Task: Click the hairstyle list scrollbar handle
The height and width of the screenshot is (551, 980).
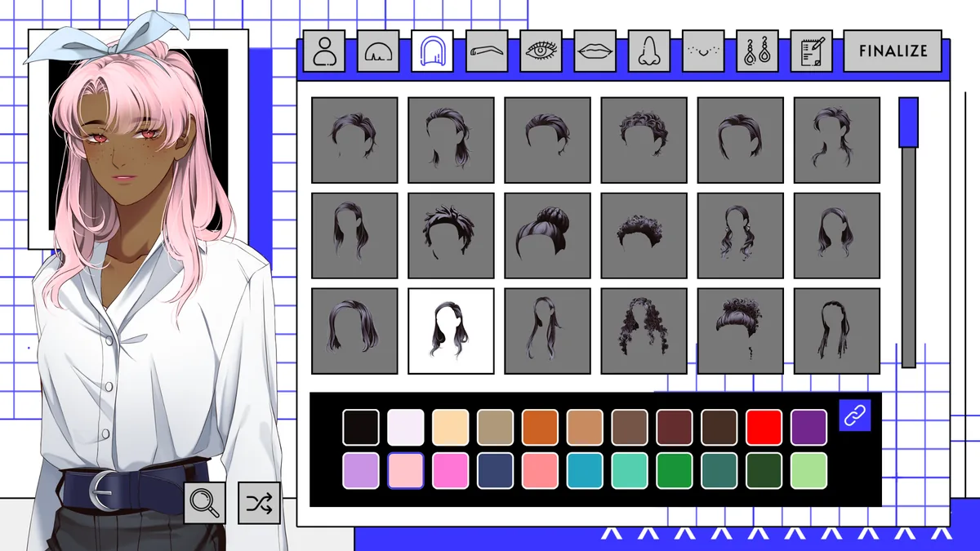Action: click(x=908, y=122)
